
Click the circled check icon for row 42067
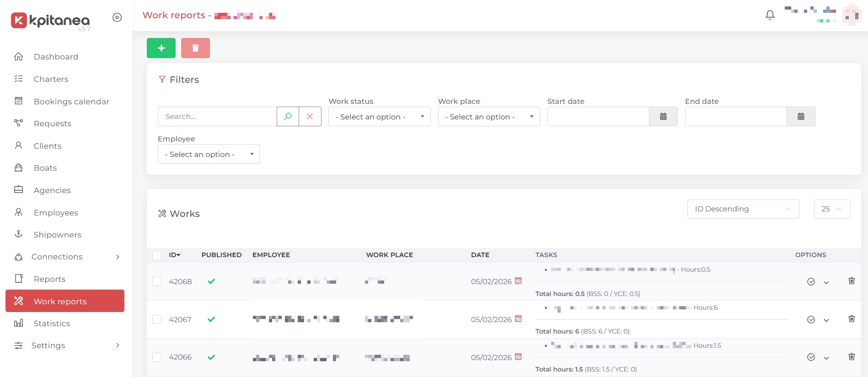tap(811, 320)
